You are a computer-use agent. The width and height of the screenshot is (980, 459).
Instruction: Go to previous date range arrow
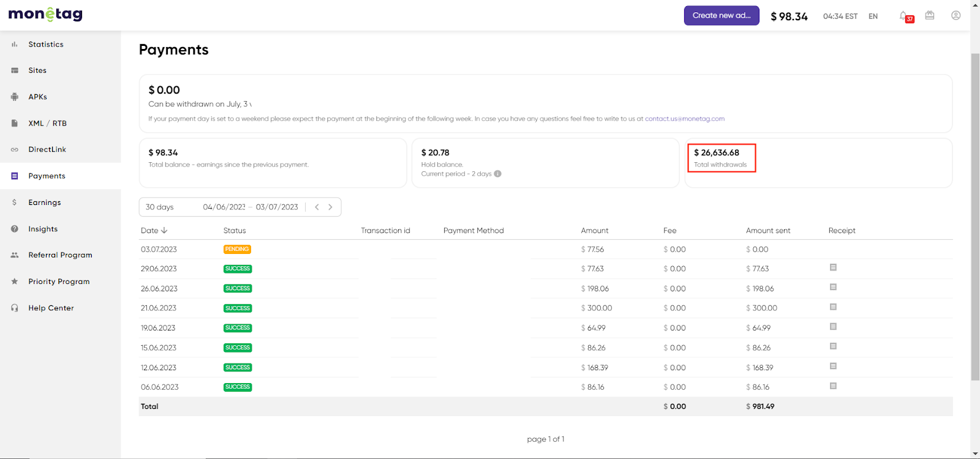point(317,207)
